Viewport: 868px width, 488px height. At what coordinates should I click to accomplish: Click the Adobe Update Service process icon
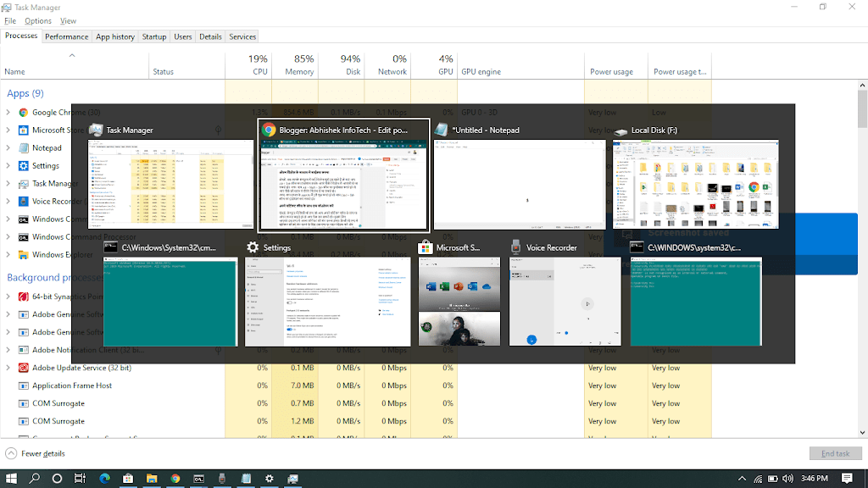23,368
